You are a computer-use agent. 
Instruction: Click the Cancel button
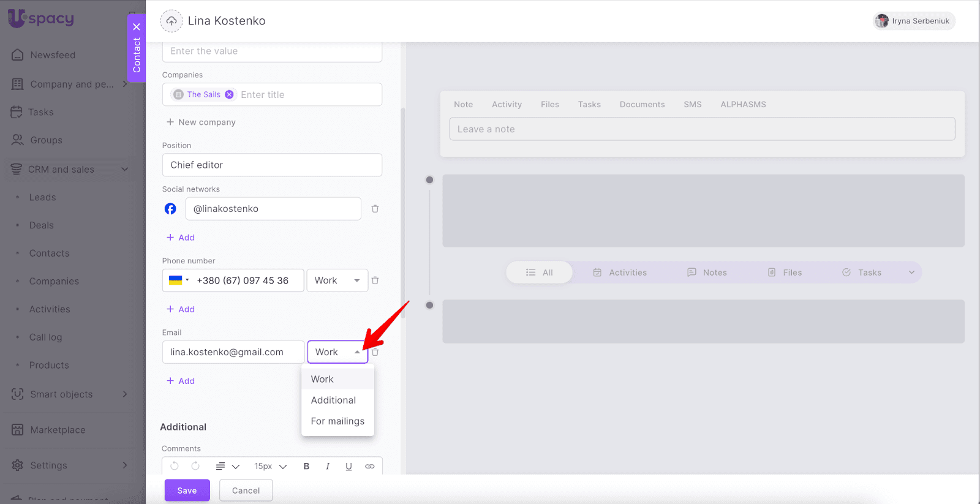(x=246, y=491)
